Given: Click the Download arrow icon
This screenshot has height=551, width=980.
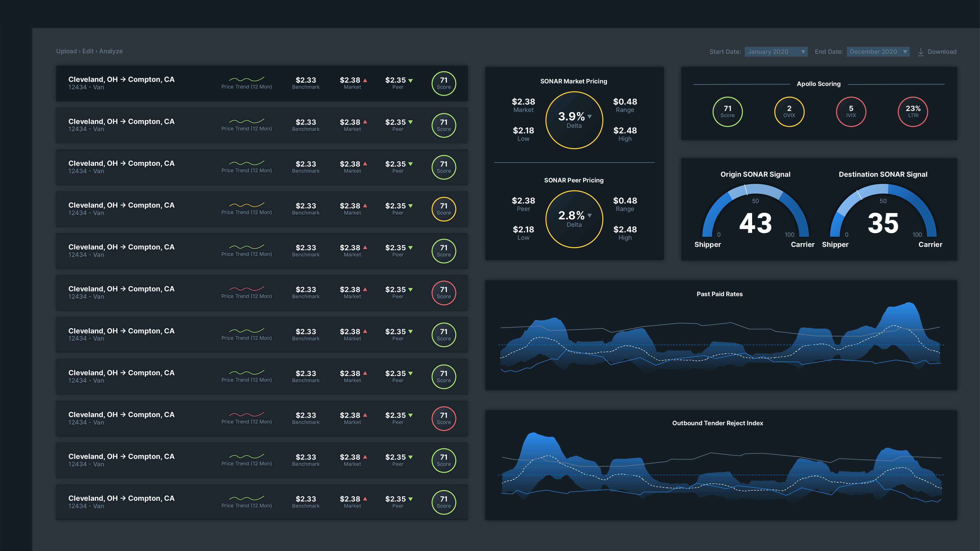Looking at the screenshot, I should pos(921,52).
